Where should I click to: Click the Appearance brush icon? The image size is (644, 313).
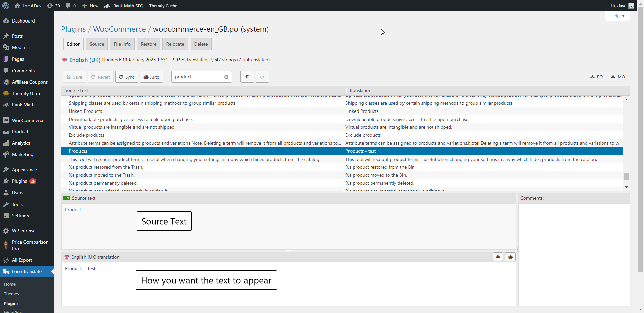[x=6, y=170]
